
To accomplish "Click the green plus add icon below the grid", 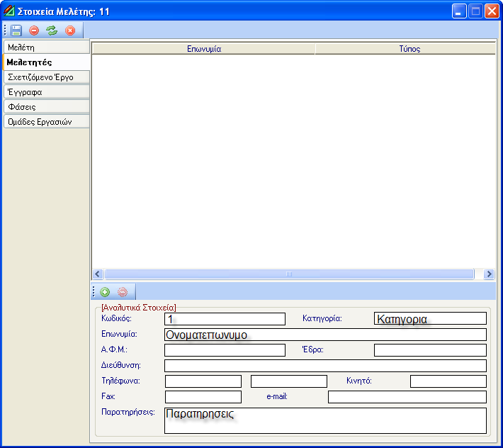I will pyautogui.click(x=105, y=292).
